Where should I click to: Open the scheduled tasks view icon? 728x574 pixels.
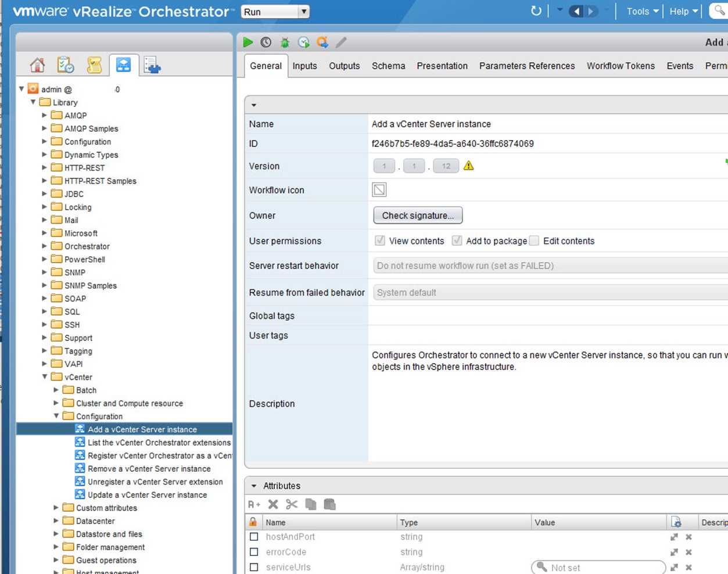66,65
